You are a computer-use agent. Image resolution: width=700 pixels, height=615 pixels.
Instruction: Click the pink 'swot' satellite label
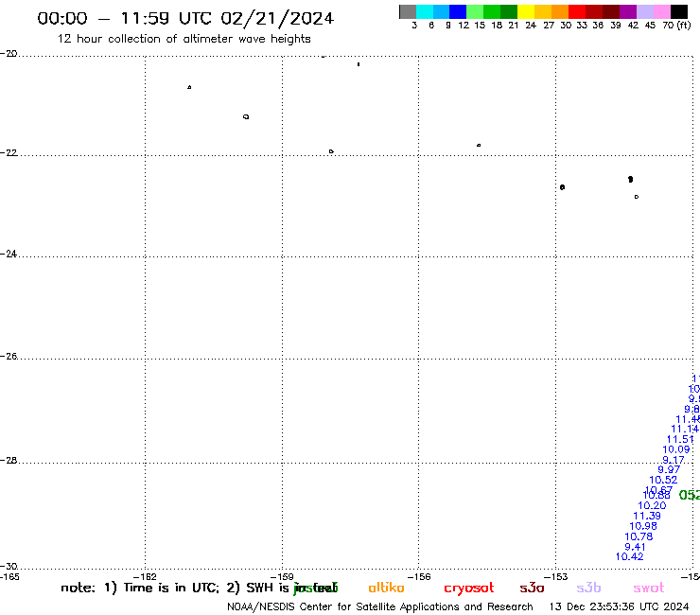coord(649,588)
